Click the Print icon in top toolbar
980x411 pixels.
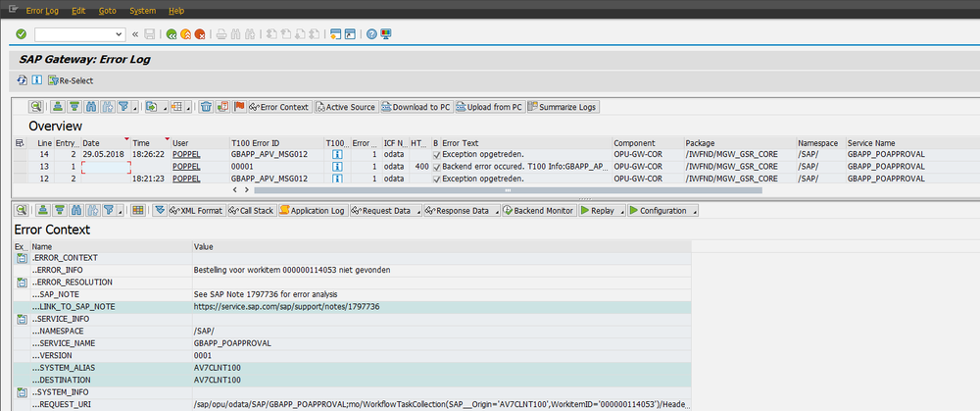pyautogui.click(x=221, y=34)
